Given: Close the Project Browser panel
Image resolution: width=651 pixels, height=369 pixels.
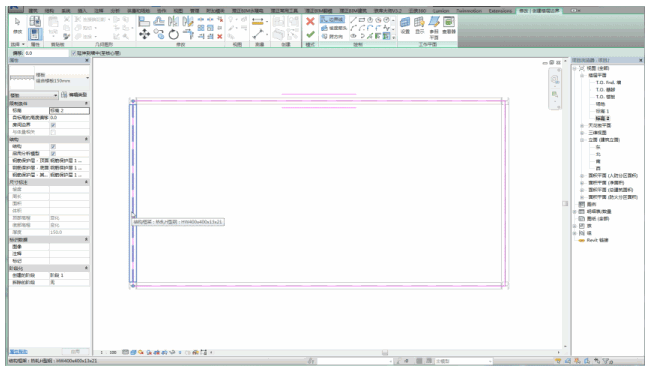Looking at the screenshot, I should coord(641,60).
